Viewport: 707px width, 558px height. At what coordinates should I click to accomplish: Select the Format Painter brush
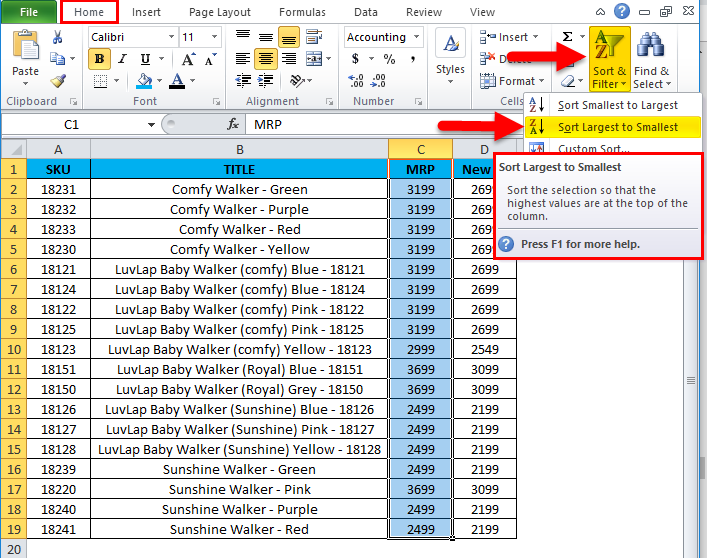coord(58,81)
